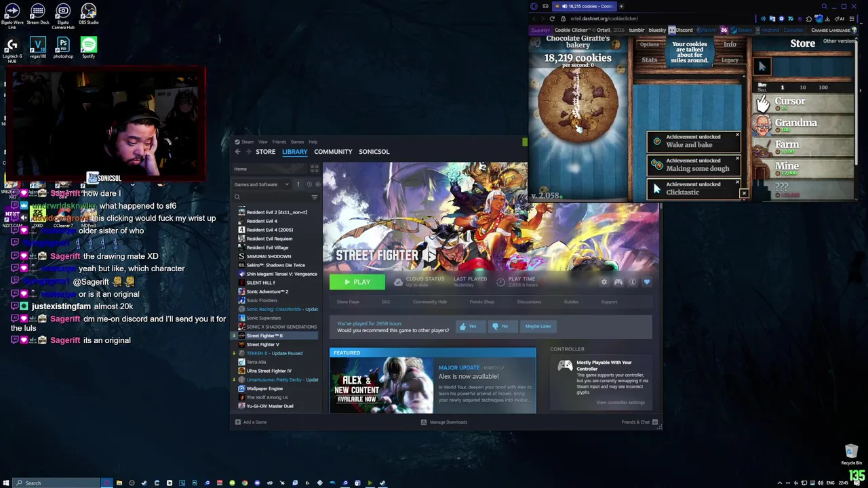Open the Friends menu in Steam
This screenshot has width=868, height=488.
(x=279, y=142)
